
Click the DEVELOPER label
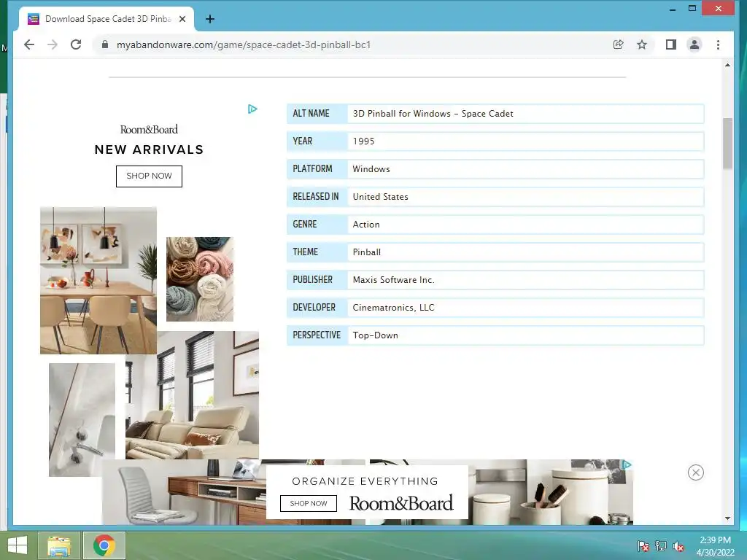314,307
